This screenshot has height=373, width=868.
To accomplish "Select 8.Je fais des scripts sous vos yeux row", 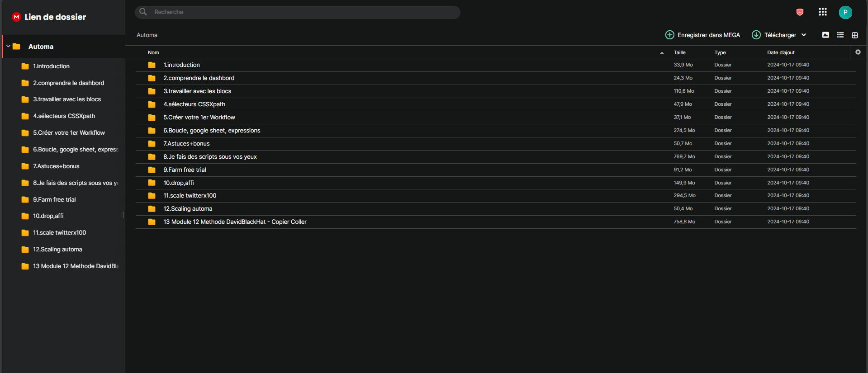I will 496,157.
